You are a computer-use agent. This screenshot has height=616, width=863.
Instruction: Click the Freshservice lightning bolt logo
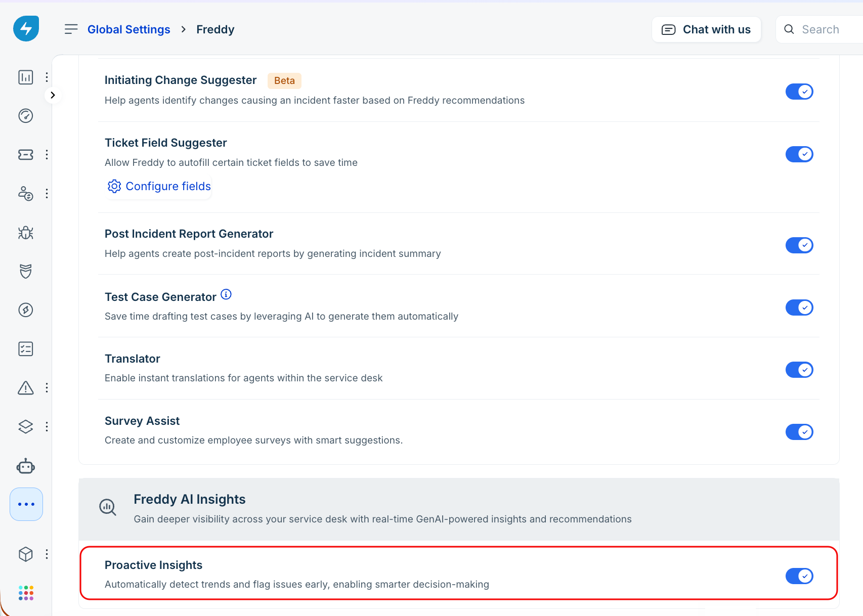pos(26,28)
